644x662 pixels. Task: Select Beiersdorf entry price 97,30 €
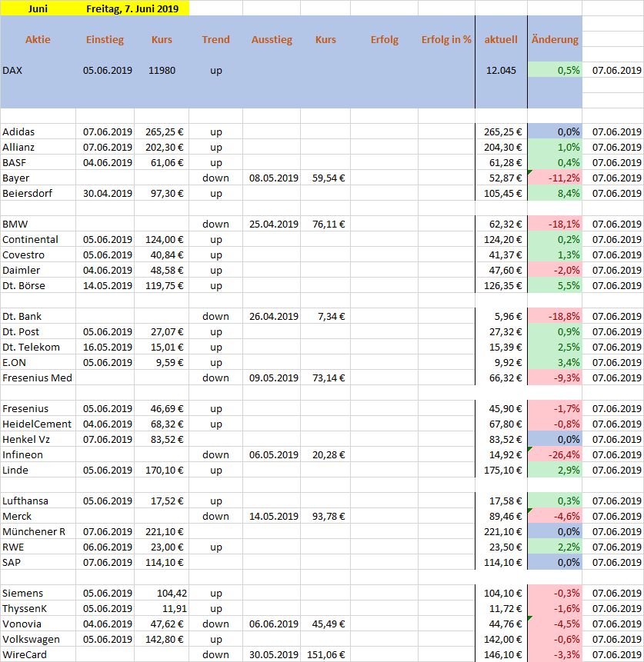click(x=162, y=193)
